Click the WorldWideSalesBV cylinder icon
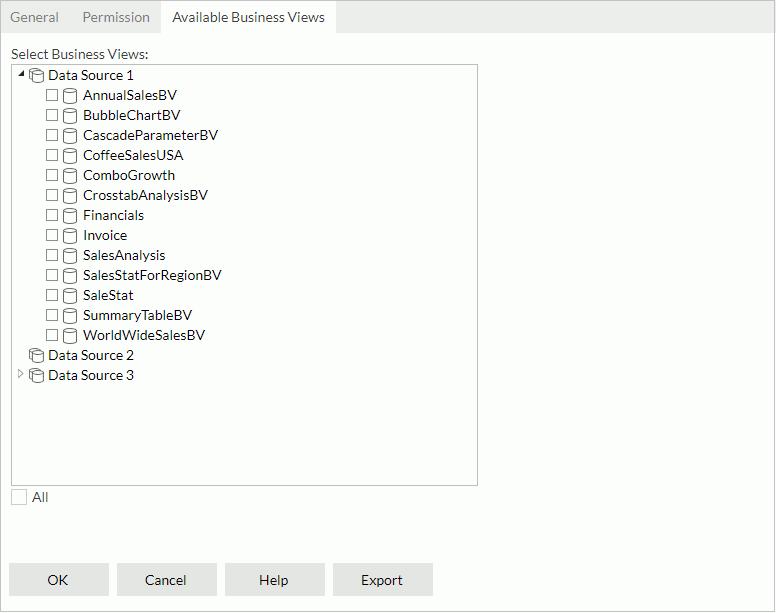The height and width of the screenshot is (613, 776). coord(70,336)
